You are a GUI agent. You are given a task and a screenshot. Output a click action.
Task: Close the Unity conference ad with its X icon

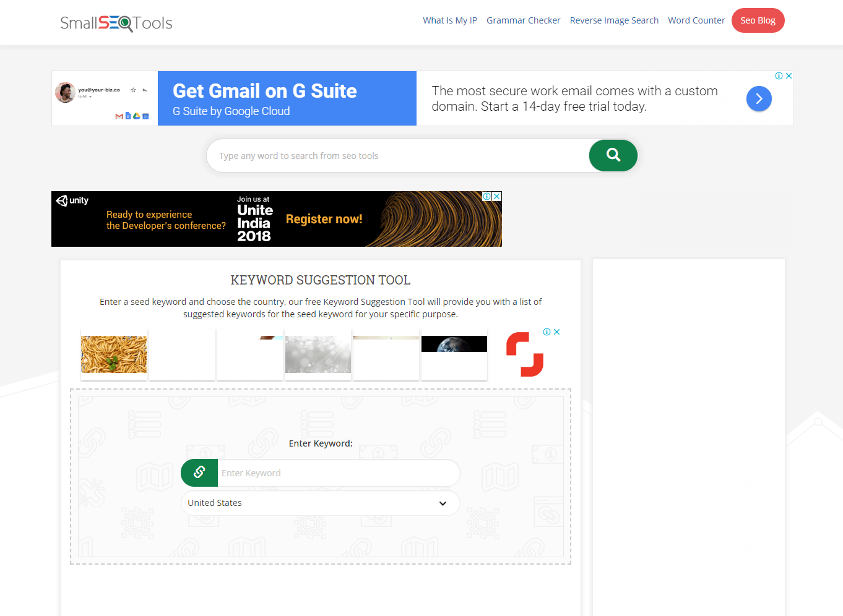coord(498,195)
